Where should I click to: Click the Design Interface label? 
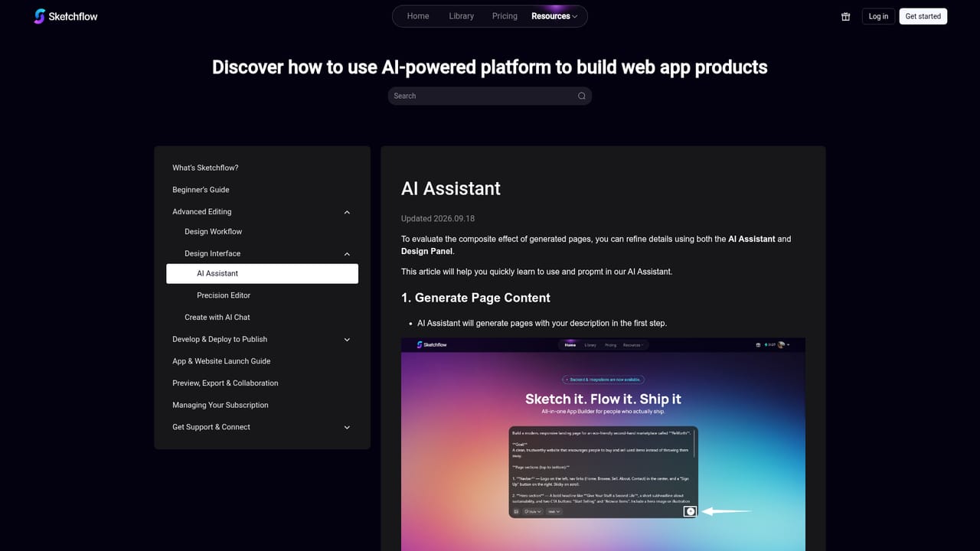click(212, 254)
